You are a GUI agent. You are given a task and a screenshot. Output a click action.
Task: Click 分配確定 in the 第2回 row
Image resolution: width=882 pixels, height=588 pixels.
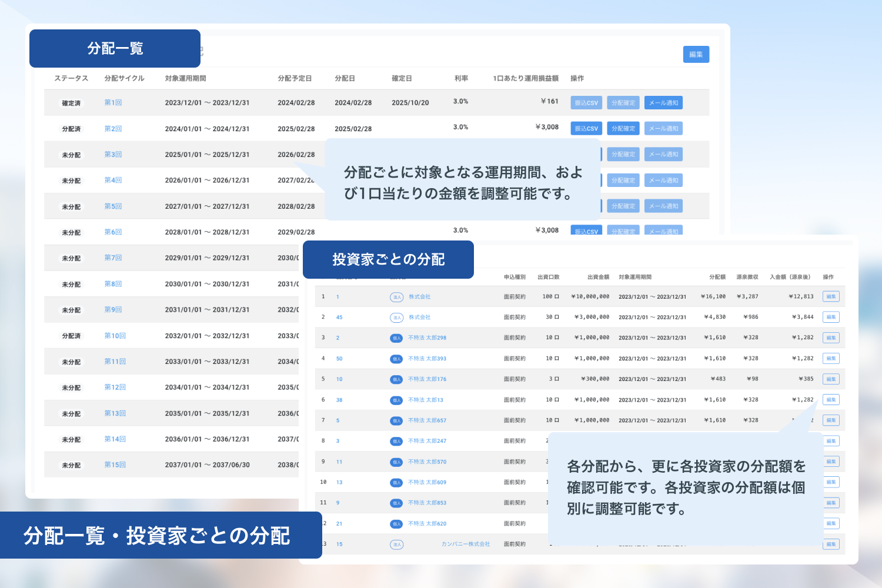(623, 129)
